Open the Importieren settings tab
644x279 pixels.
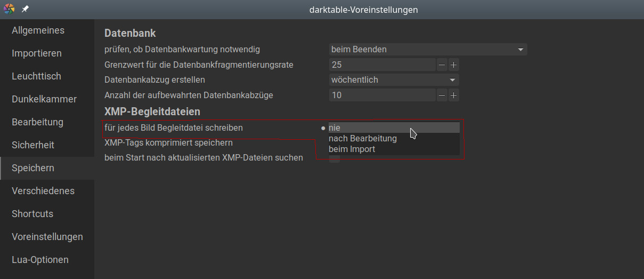tap(37, 53)
